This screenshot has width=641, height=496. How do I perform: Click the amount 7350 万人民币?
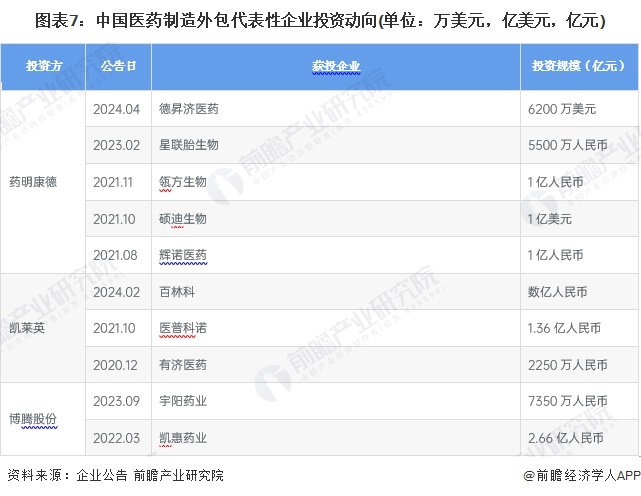click(568, 401)
